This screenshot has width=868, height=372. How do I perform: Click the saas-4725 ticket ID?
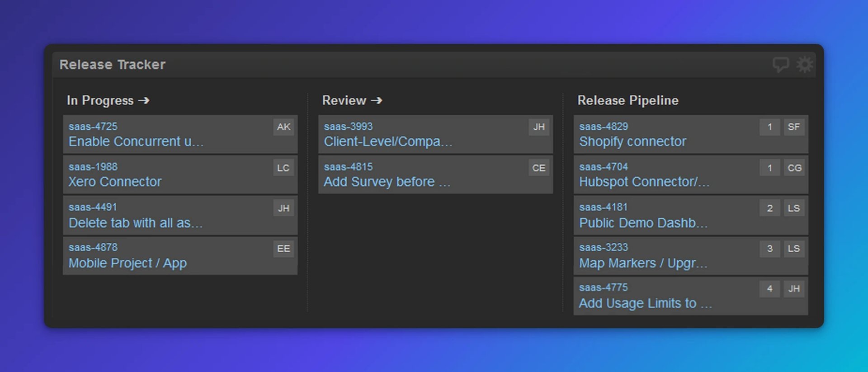[x=93, y=127]
